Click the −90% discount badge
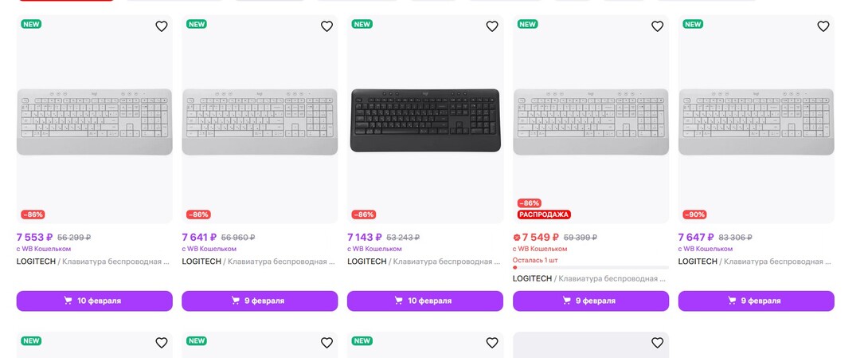 coord(694,214)
